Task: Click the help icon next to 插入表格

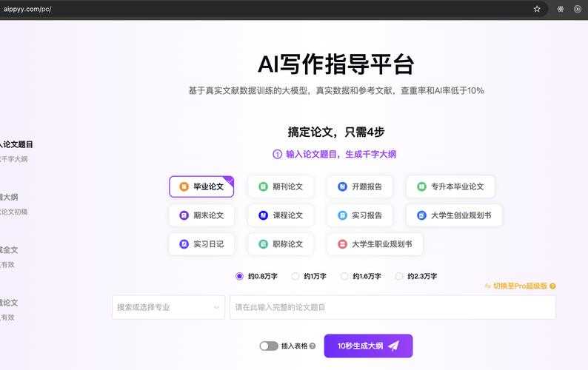Action: coord(313,346)
